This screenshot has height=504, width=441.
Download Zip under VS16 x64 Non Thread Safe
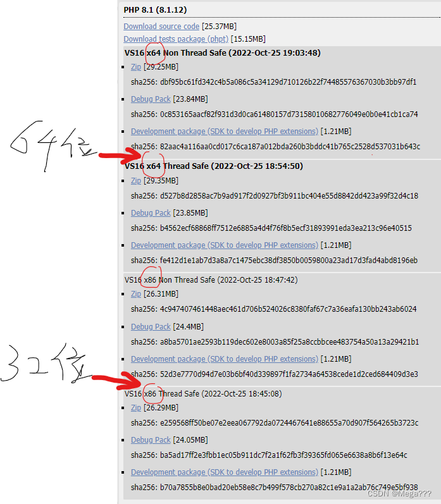coord(136,67)
